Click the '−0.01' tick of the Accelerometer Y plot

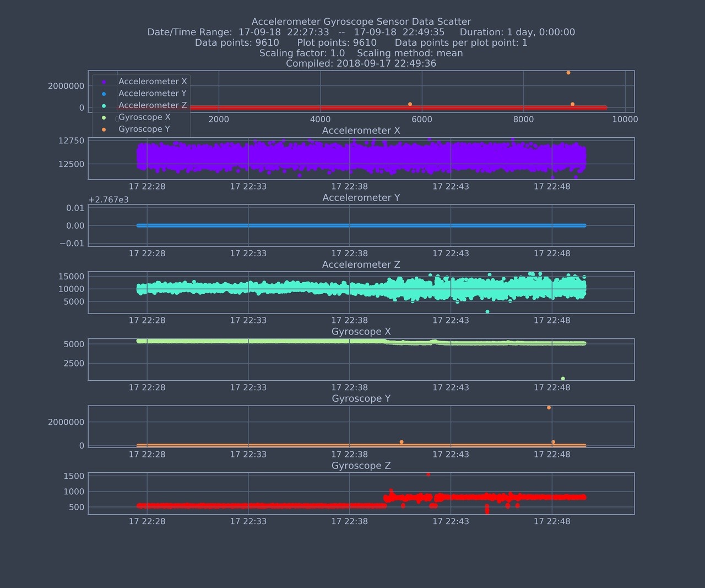(72, 244)
